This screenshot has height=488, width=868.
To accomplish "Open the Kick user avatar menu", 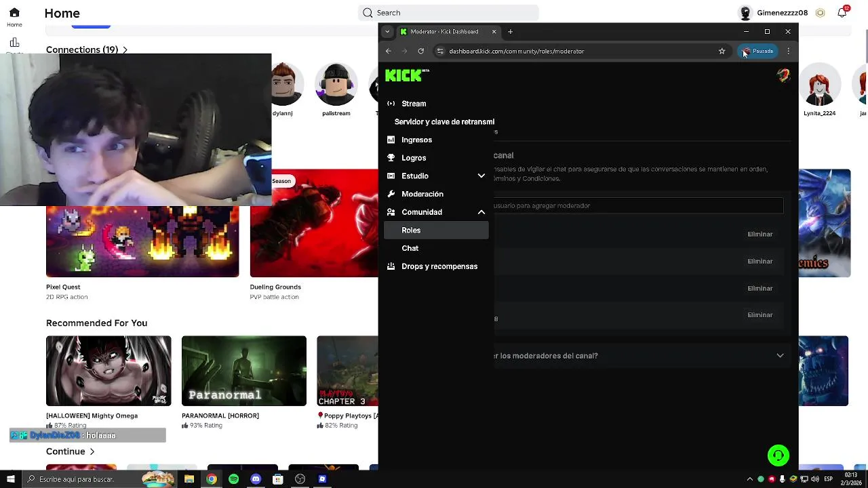I will [783, 75].
